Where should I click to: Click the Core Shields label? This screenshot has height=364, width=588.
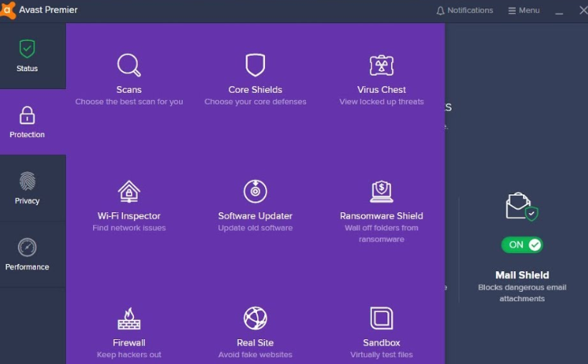pos(256,90)
